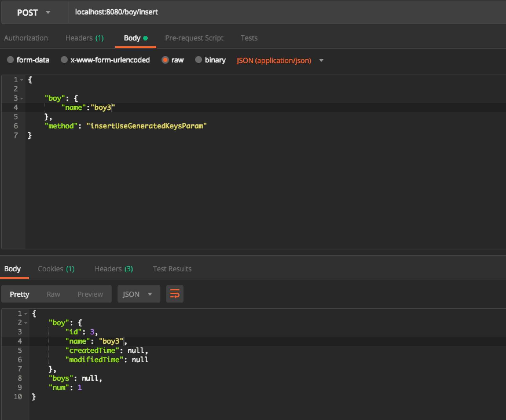Click the "id": 3 line in response
This screenshot has height=420, width=506.
coord(82,332)
